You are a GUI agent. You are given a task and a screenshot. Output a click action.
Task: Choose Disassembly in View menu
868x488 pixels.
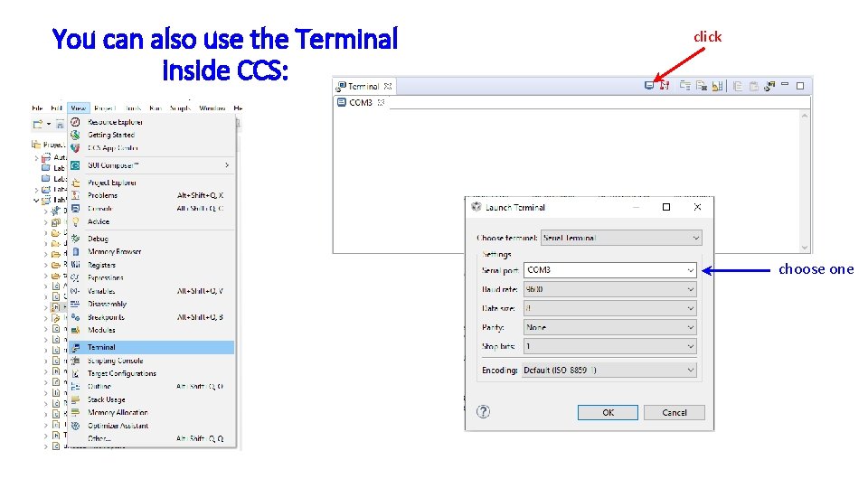pyautogui.click(x=152, y=304)
